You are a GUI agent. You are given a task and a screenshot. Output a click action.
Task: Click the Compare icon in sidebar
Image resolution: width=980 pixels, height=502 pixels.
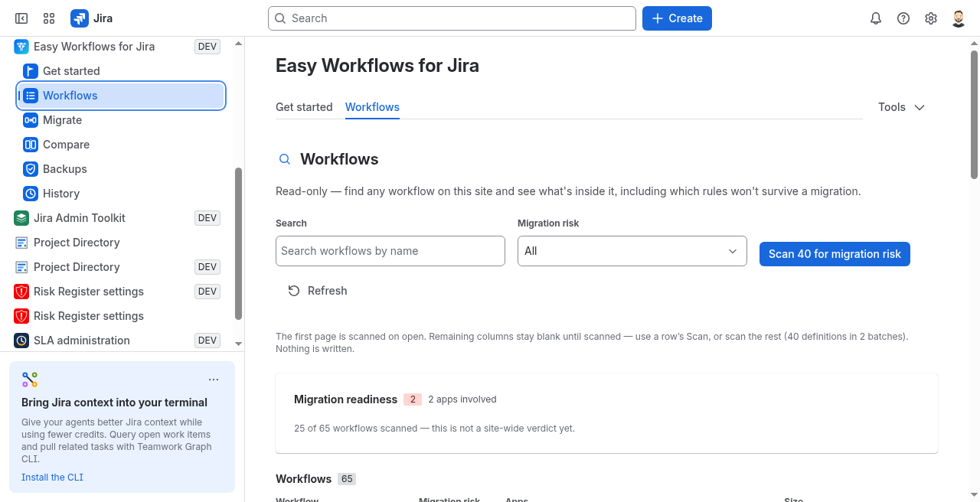tap(31, 145)
